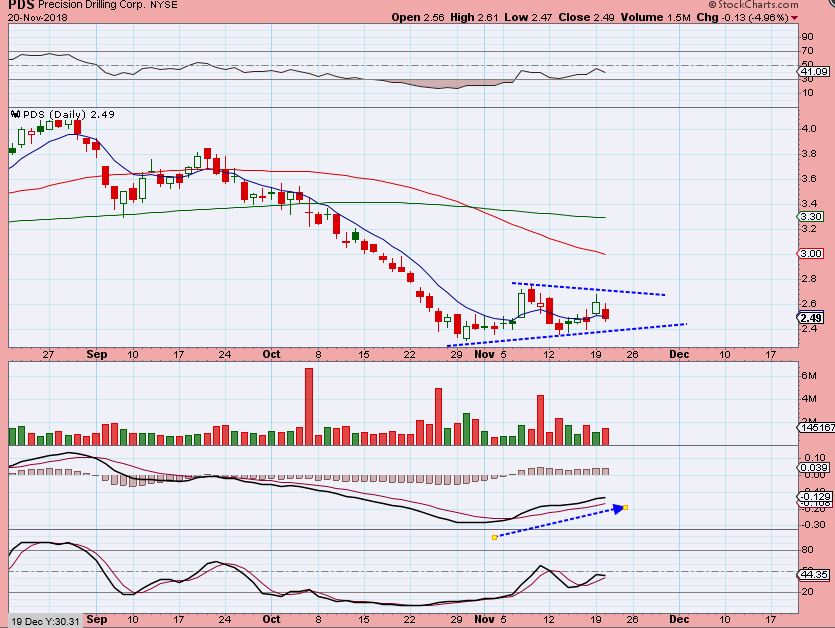Viewport: 835px width, 628px height.
Task: Click the 6M volume axis label
Action: (x=809, y=376)
